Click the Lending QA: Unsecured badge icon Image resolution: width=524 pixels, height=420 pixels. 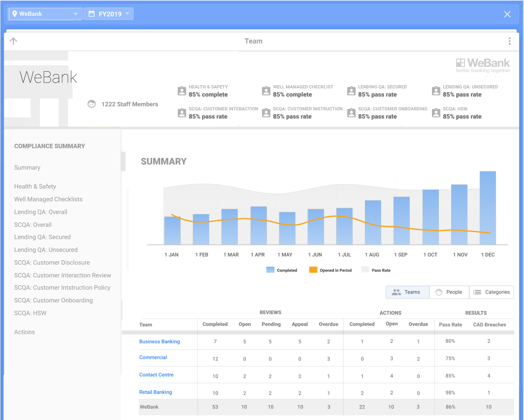coord(436,91)
